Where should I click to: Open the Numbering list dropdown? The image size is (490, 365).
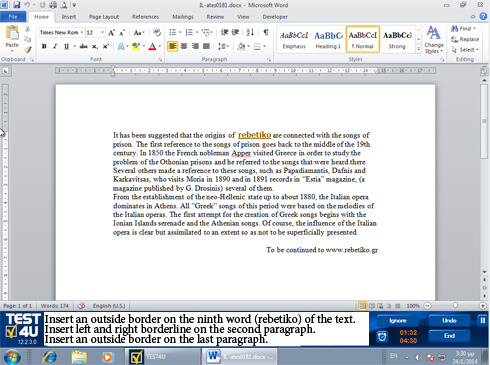click(x=197, y=32)
